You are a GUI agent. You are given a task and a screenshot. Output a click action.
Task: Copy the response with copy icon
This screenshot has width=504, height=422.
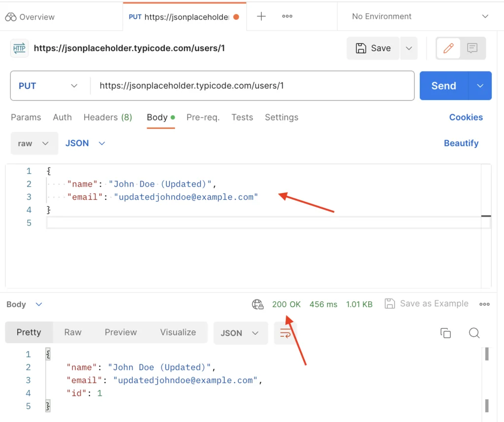point(445,333)
